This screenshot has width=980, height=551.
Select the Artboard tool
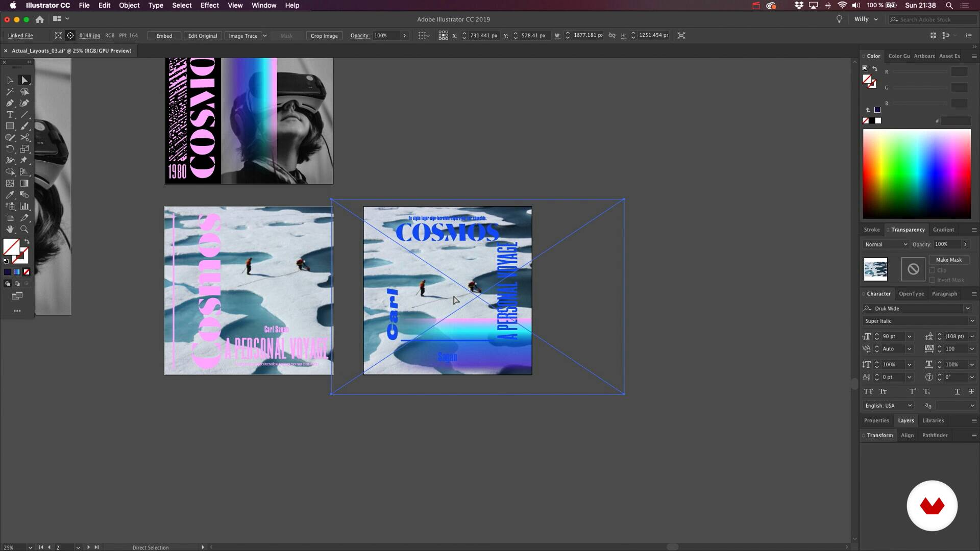tap(10, 218)
